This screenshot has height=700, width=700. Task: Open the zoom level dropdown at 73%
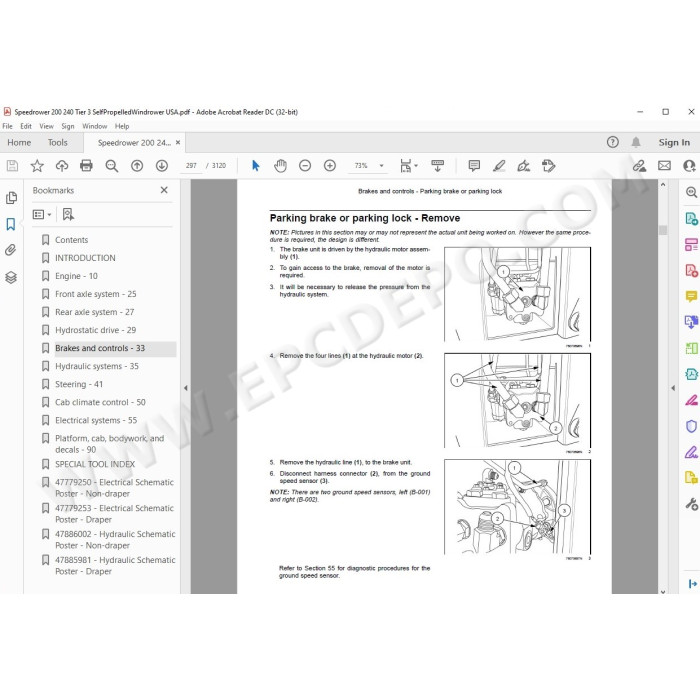click(x=381, y=166)
